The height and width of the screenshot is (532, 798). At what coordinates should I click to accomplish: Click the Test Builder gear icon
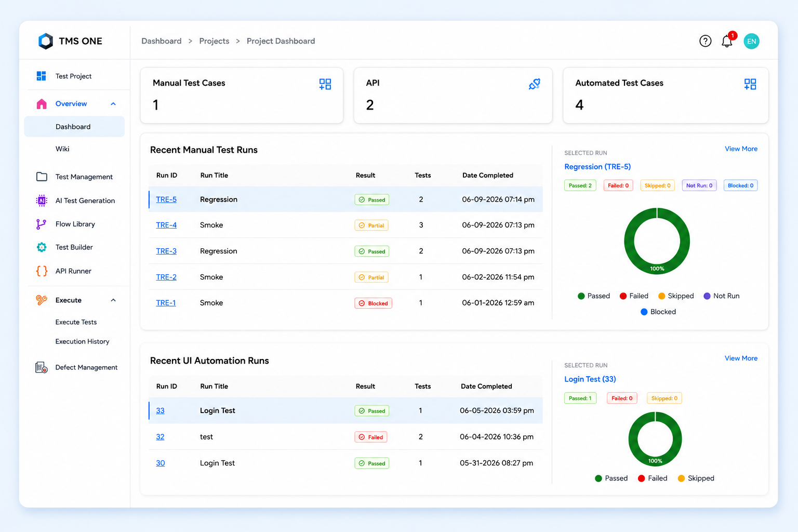42,247
